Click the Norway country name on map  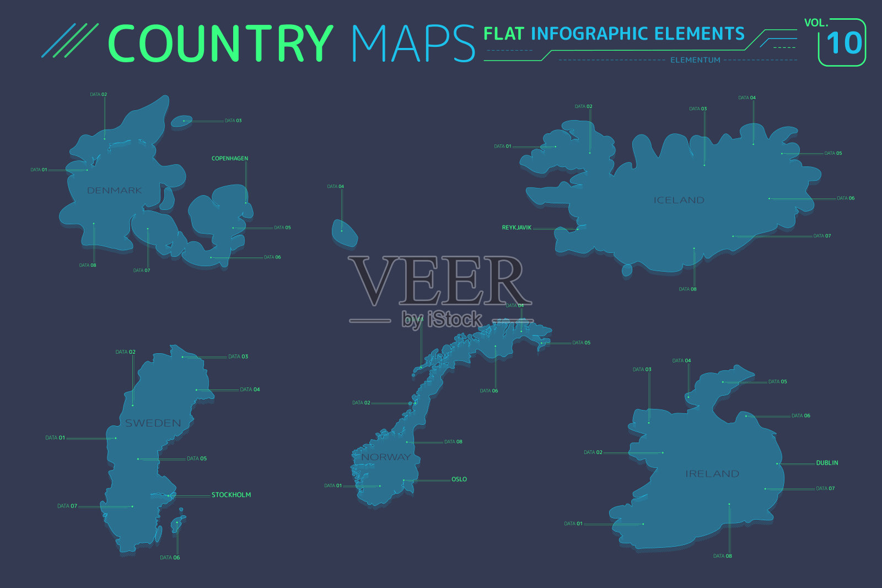pyautogui.click(x=386, y=457)
